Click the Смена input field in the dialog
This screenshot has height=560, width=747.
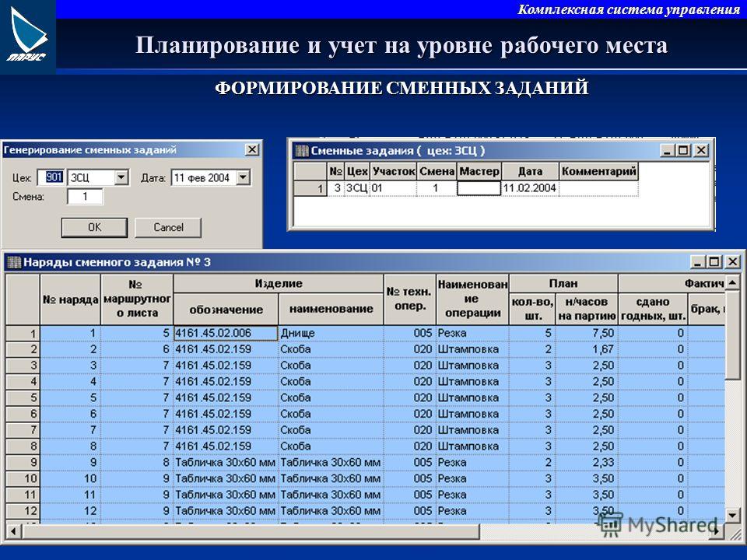(86, 197)
